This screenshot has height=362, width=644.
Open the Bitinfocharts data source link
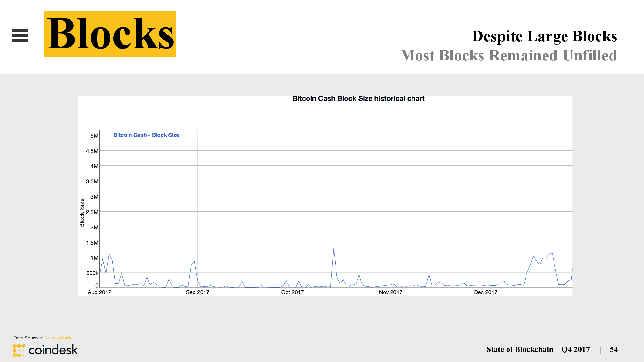click(58, 338)
